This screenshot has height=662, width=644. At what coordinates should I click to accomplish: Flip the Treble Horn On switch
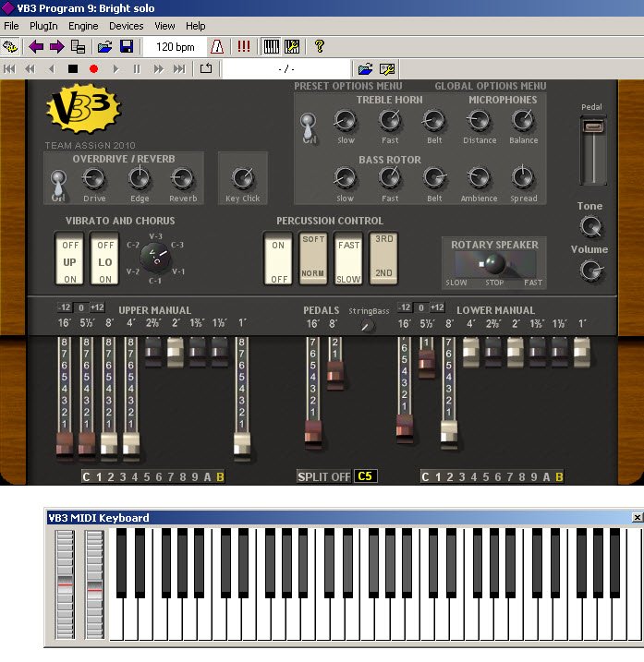coord(309,127)
